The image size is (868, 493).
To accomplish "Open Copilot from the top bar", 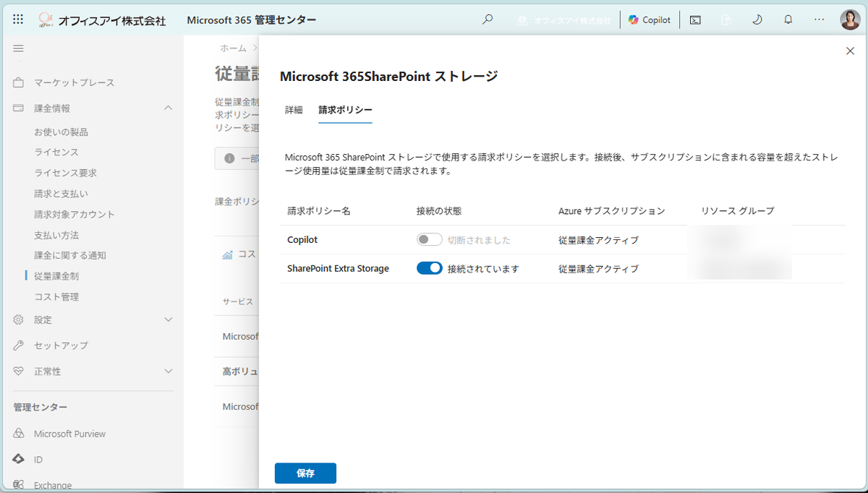I will 650,20.
